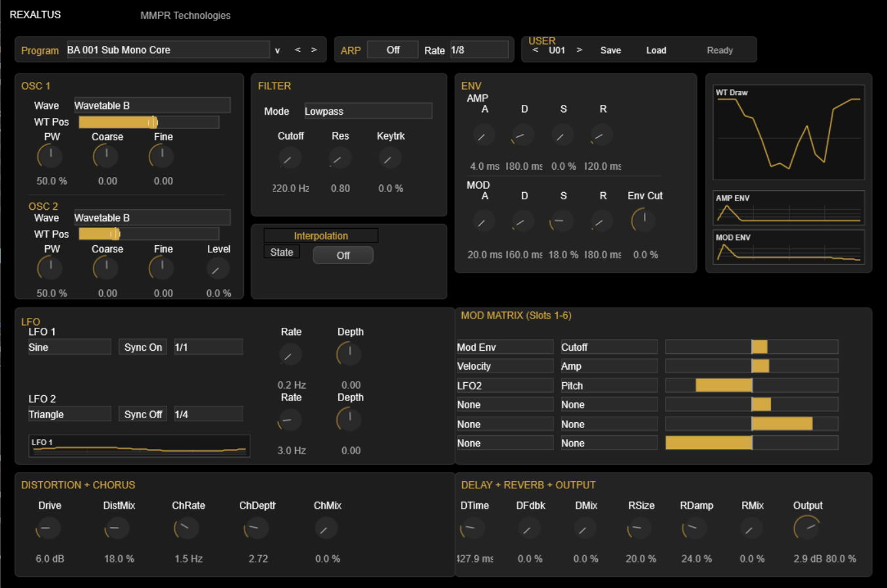Click the RSize reverb knob
Screen dimensions: 887x588
pyautogui.click(x=637, y=528)
